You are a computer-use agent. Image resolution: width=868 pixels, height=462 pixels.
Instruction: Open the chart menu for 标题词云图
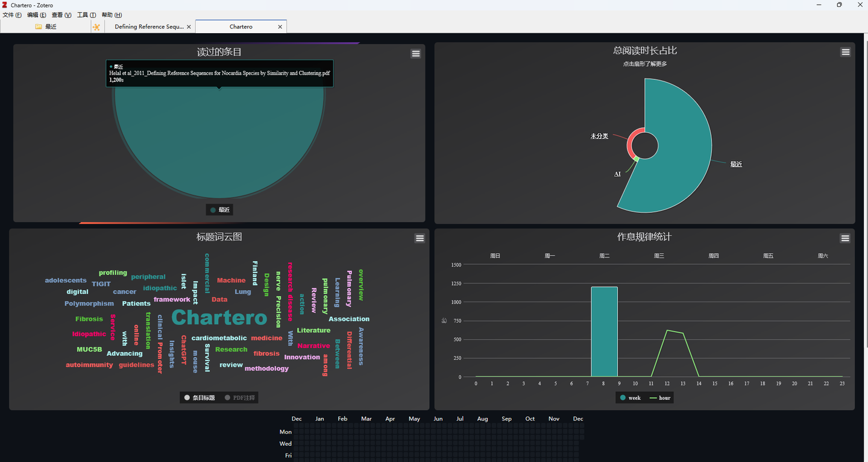pos(420,238)
